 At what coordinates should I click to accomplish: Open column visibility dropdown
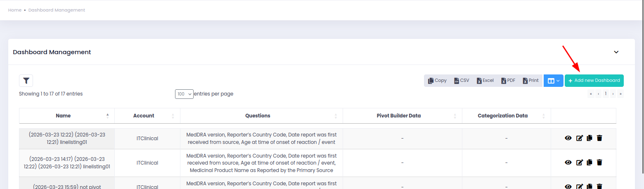pyautogui.click(x=553, y=81)
